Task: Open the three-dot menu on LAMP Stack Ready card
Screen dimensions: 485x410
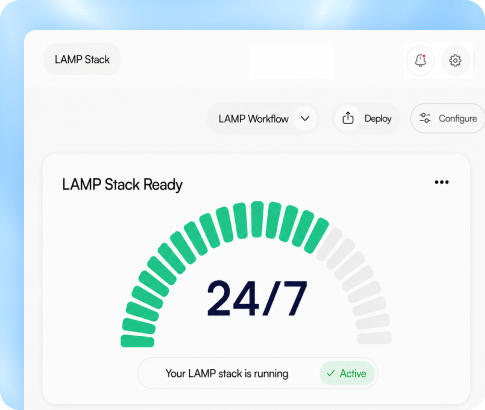Action: (442, 182)
